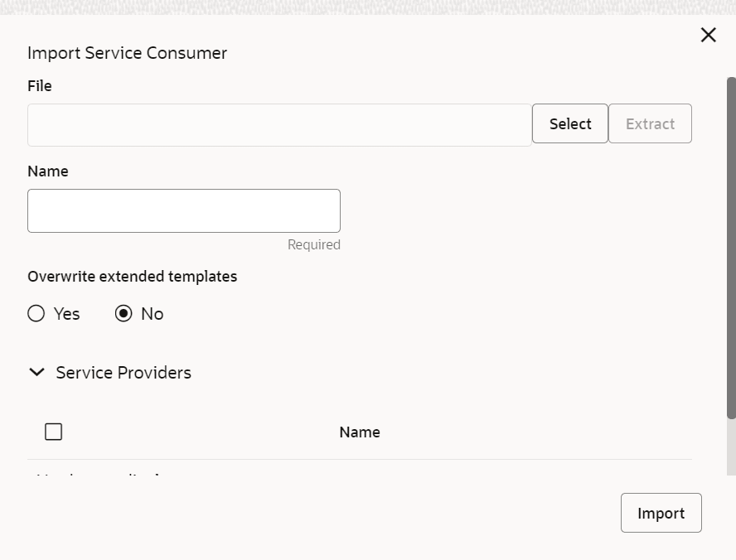Click the vertical scrollbar thumb
Screen dimensions: 736x560
[x=731, y=249]
